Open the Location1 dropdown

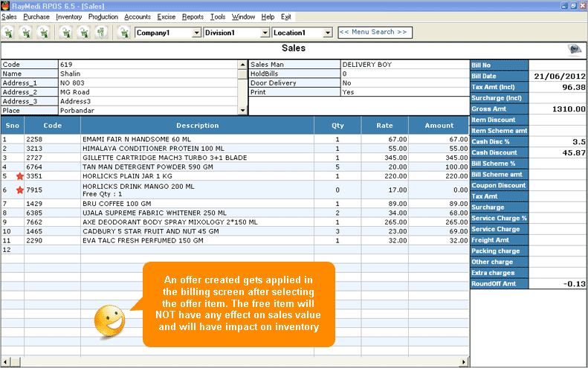[327, 33]
